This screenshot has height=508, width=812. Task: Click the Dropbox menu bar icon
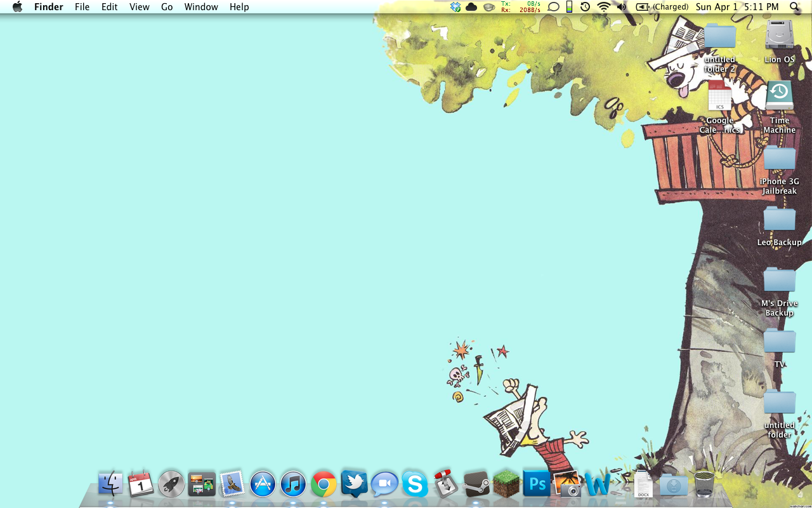pos(455,7)
